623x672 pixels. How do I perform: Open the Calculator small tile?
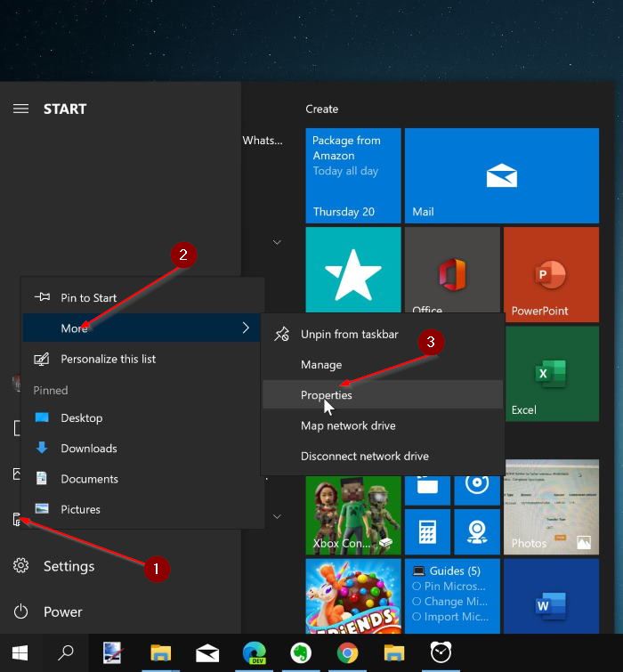(427, 532)
